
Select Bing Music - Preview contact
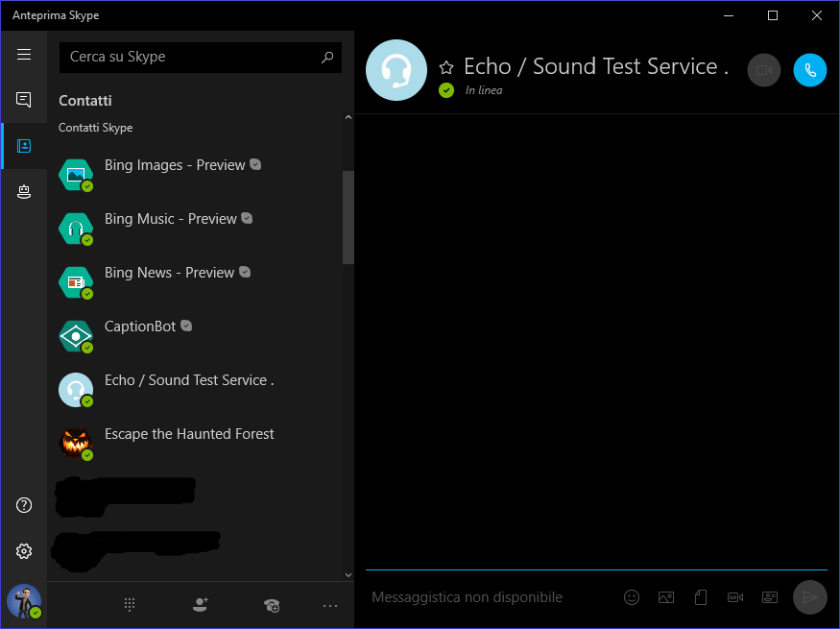[x=195, y=229]
